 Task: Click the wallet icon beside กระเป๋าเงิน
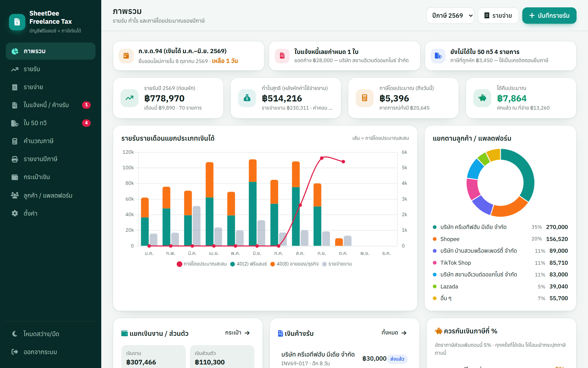click(15, 177)
